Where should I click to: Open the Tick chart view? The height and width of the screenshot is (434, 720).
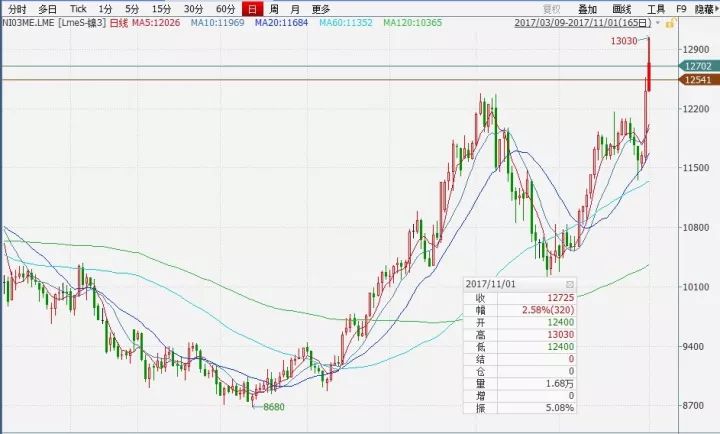click(x=78, y=8)
